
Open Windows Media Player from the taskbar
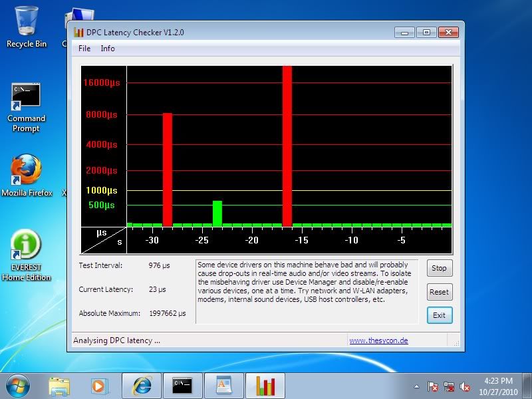click(x=100, y=386)
